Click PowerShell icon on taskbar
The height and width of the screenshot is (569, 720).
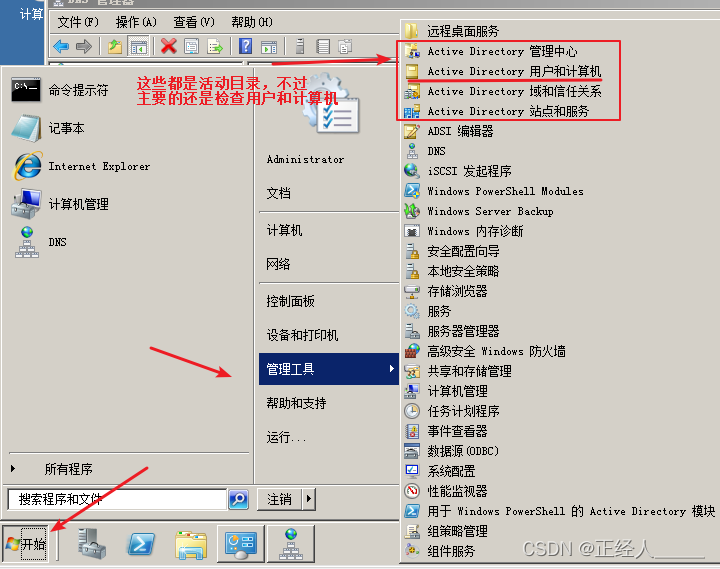coord(141,544)
